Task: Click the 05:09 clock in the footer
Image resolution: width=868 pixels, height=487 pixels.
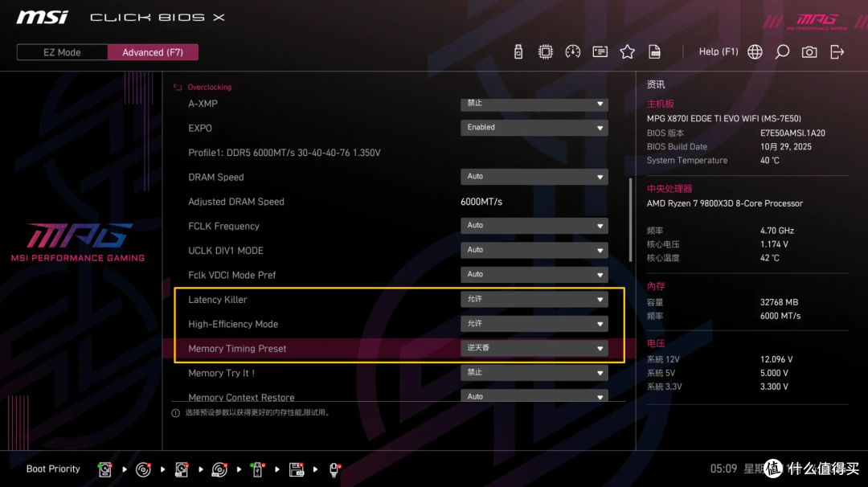Action: click(x=723, y=469)
